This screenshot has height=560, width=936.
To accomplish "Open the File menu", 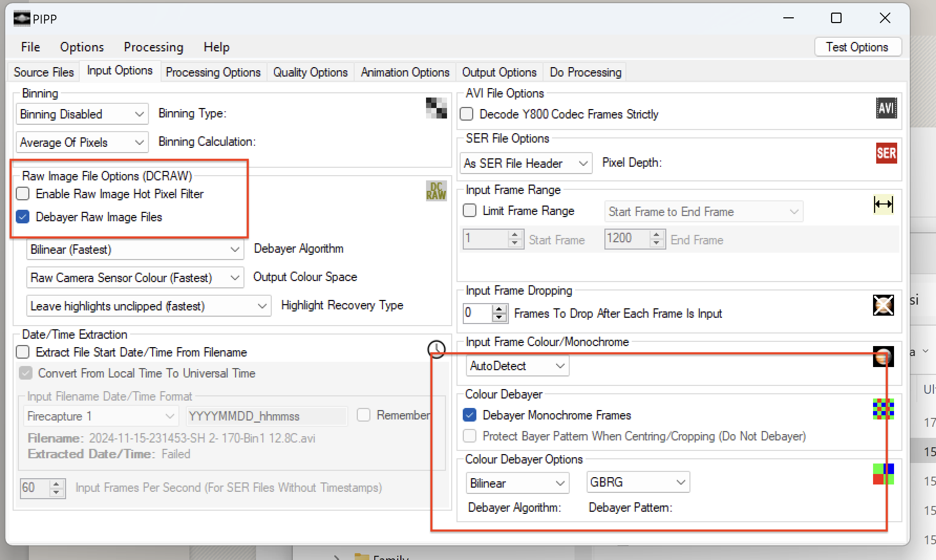I will pos(30,47).
